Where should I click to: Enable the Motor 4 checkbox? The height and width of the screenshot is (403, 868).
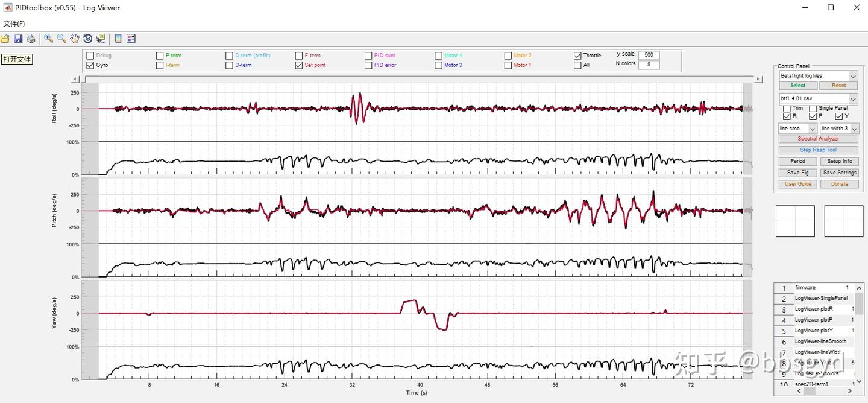438,56
